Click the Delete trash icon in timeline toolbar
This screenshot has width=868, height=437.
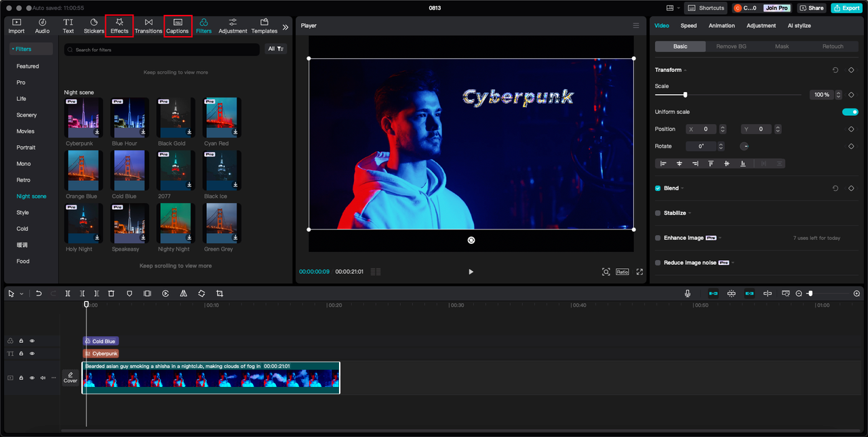pyautogui.click(x=111, y=293)
